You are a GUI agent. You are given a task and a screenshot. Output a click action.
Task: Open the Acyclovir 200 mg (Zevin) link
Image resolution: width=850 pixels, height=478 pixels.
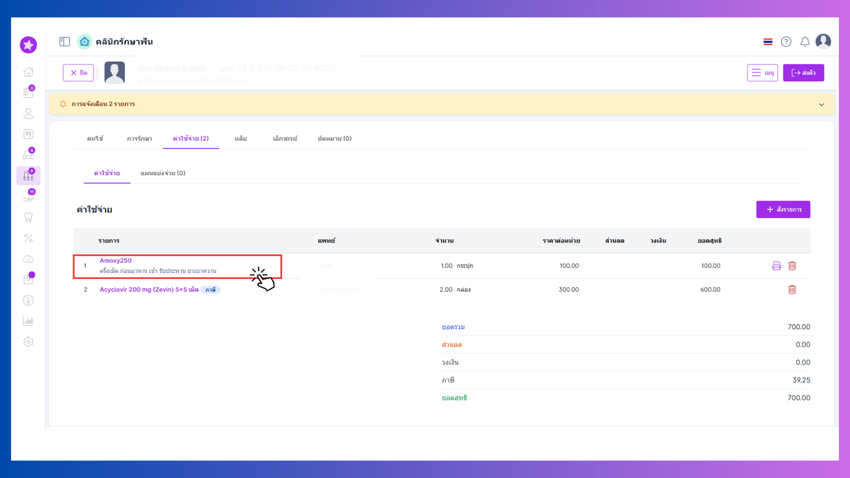(149, 290)
